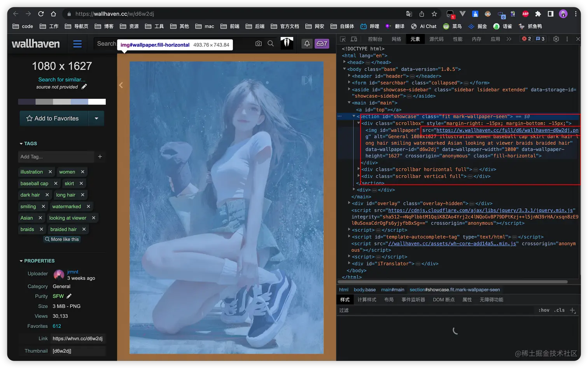Edit purity with pencil icon next to SFW
Image resolution: width=588 pixels, height=368 pixels.
tap(69, 296)
